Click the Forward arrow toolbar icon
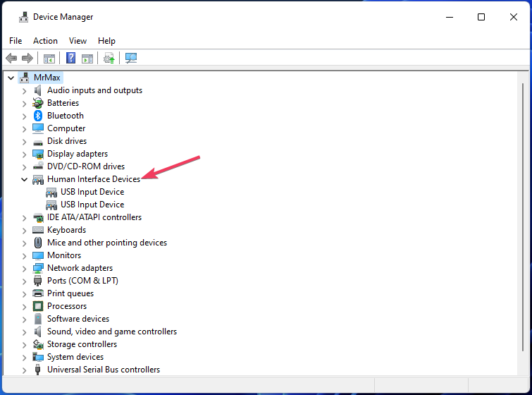This screenshot has height=395, width=532. coord(27,58)
